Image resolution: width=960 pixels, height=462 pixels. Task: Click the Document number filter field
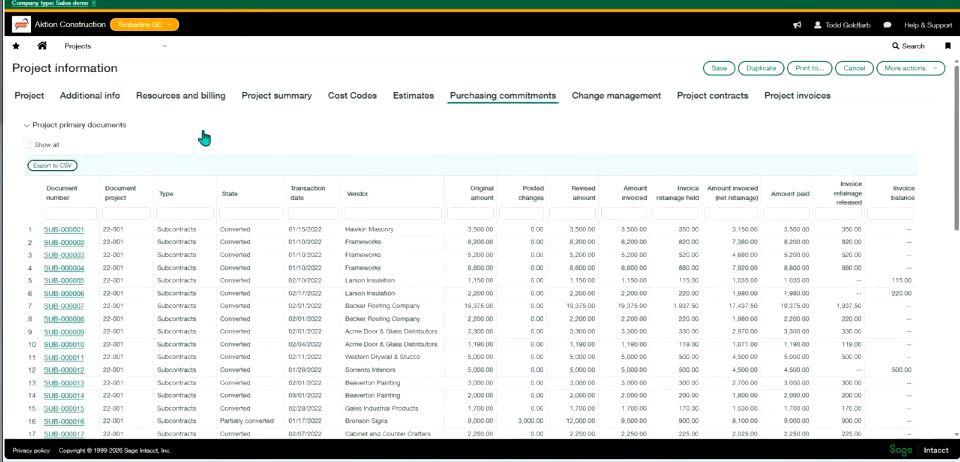pyautogui.click(x=70, y=214)
